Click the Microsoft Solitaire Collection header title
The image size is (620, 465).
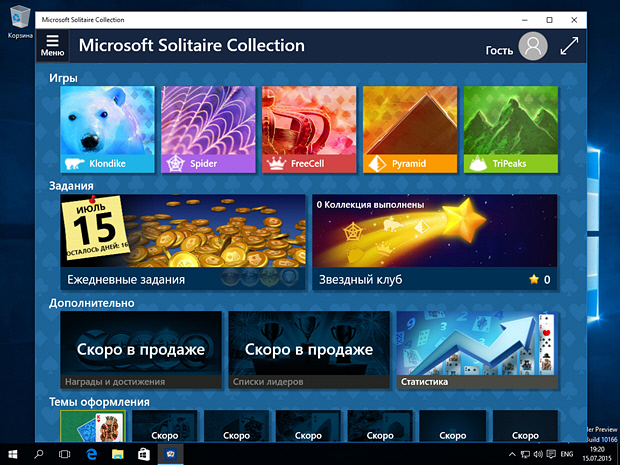point(192,45)
